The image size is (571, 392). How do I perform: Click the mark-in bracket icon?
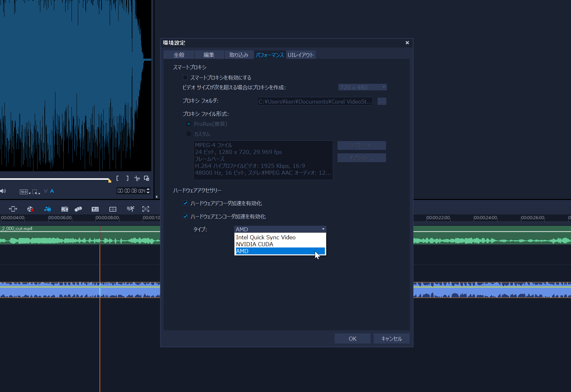coord(118,178)
